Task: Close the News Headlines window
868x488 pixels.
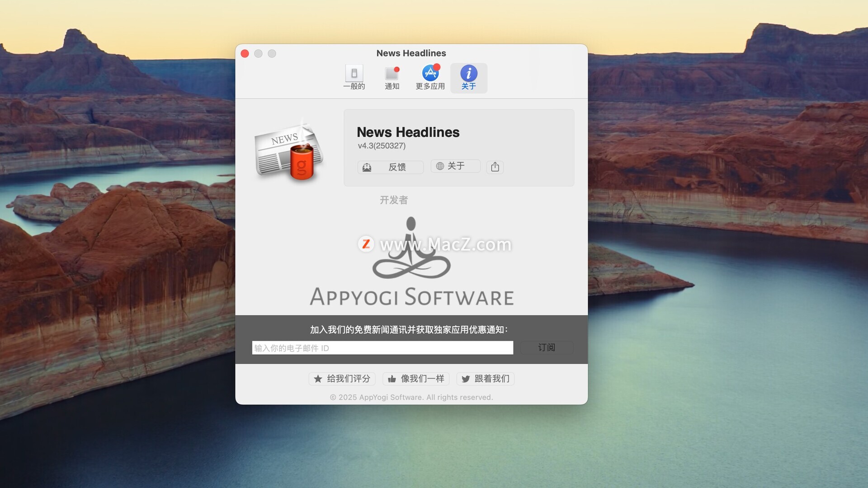Action: [x=245, y=54]
